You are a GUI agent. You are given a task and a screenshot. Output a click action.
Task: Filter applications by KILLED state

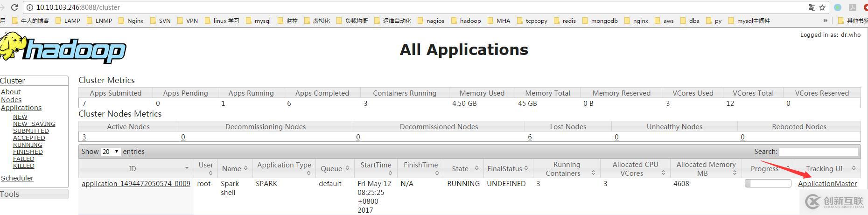click(24, 166)
